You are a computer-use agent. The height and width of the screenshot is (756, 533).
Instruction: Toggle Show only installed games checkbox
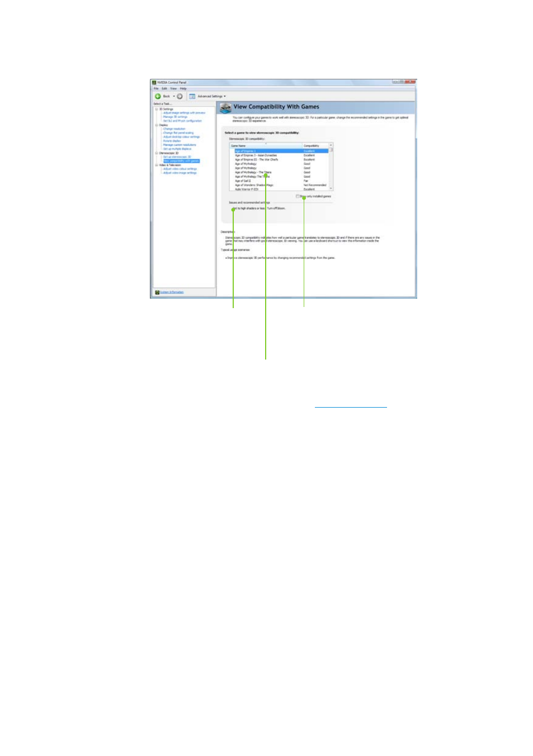click(x=298, y=196)
